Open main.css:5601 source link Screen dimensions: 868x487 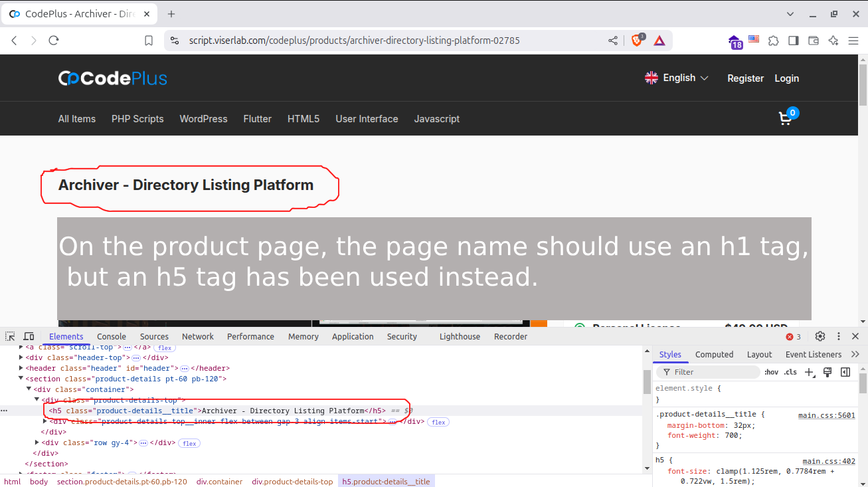coord(826,415)
